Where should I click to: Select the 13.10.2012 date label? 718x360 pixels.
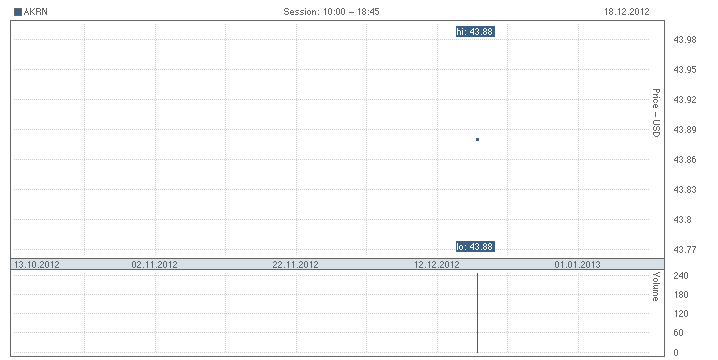(37, 264)
